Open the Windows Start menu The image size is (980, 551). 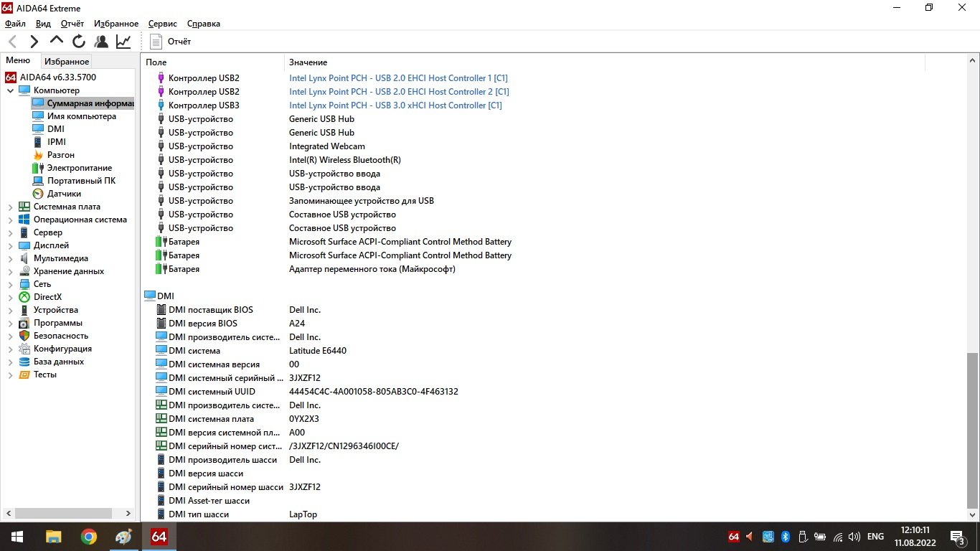pyautogui.click(x=17, y=537)
